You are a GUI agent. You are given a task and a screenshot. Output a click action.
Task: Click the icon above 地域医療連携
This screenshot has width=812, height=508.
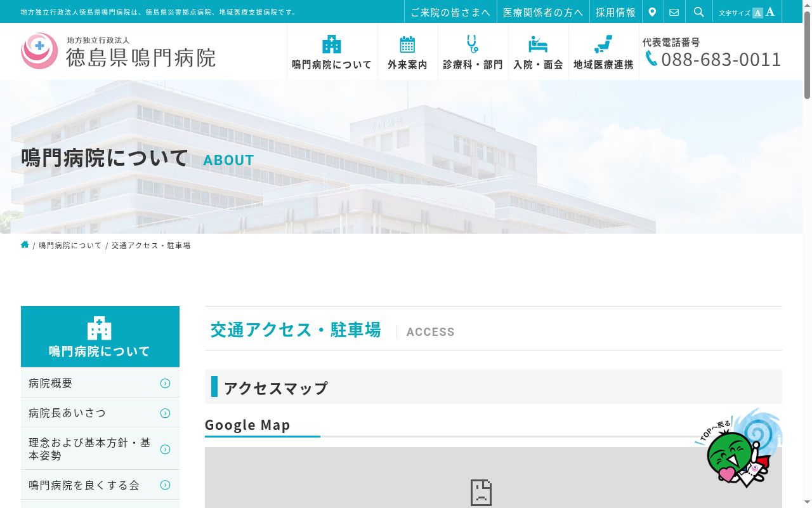[603, 44]
